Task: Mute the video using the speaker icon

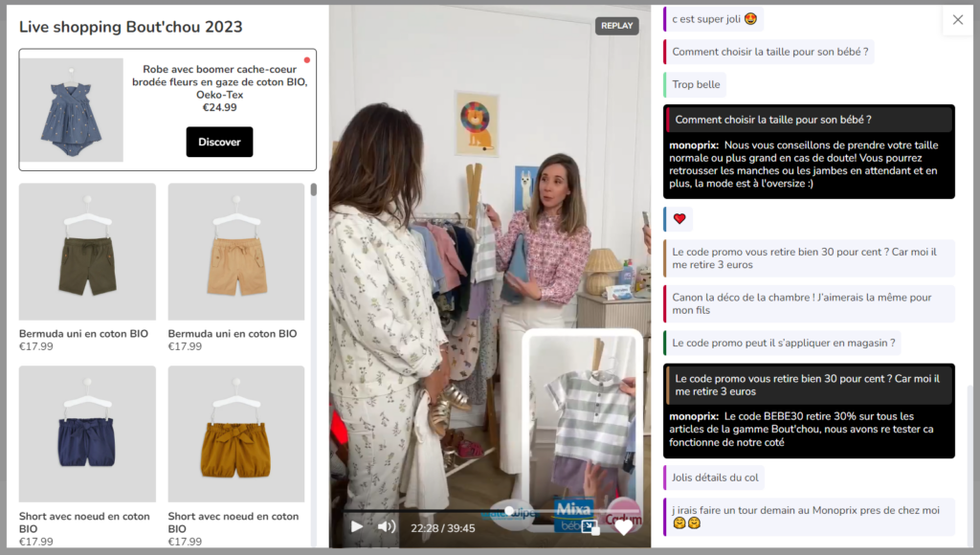Action: point(387,527)
